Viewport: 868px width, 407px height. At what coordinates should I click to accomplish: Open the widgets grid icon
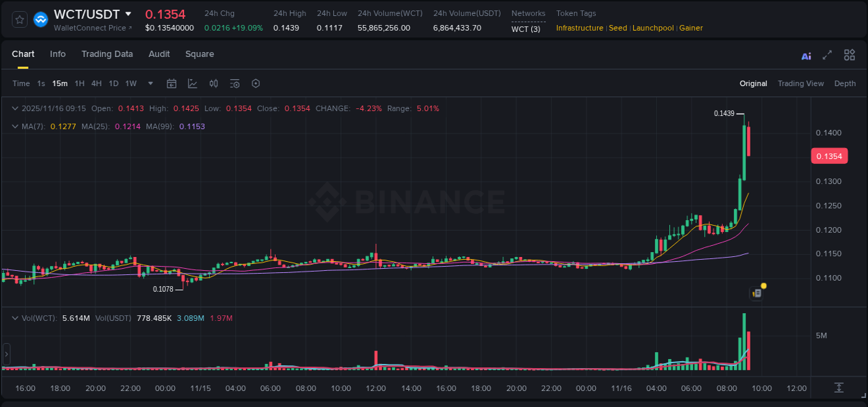849,54
